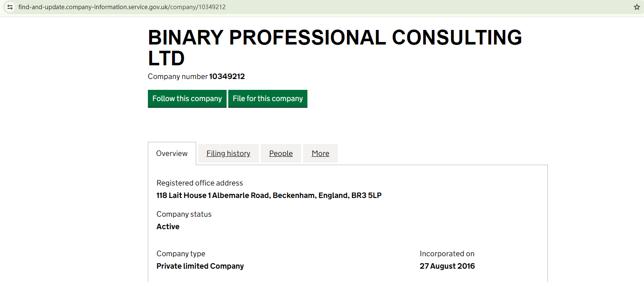The width and height of the screenshot is (644, 282).
Task: Click the 'Company number' label text
Action: pos(177,77)
